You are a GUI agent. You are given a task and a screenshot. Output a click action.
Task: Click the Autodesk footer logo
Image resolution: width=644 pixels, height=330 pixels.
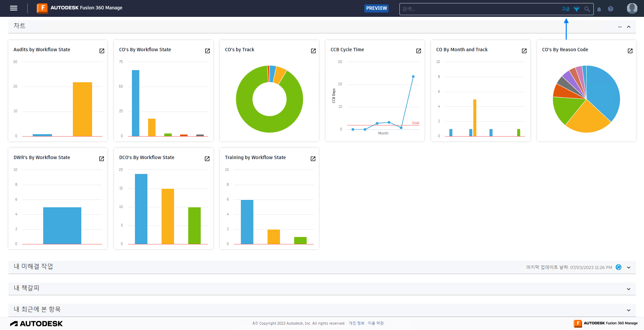pyautogui.click(x=36, y=324)
